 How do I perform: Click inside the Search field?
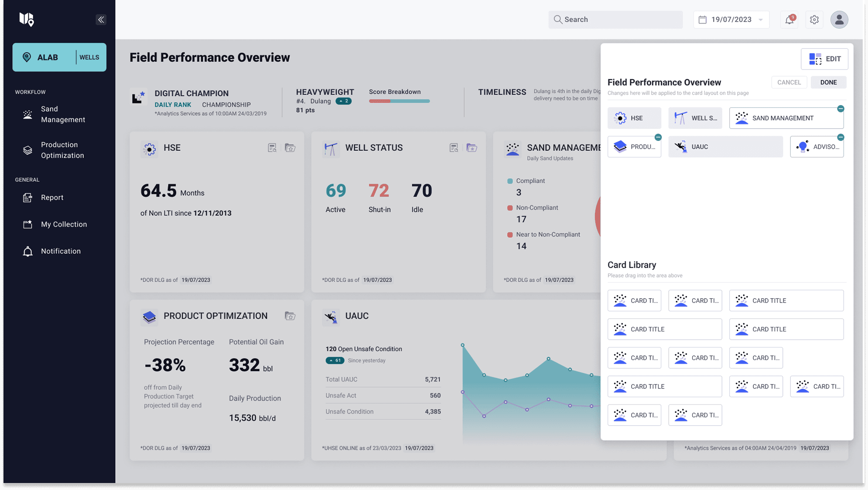point(615,20)
